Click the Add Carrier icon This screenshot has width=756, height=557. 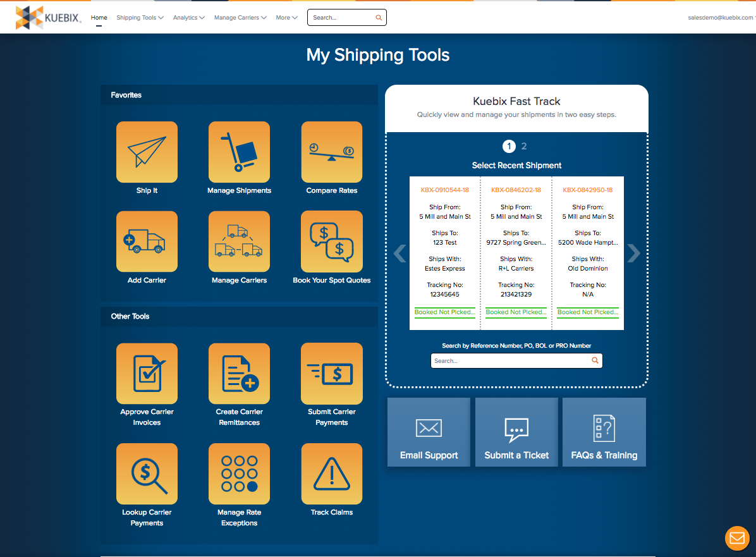coord(147,241)
